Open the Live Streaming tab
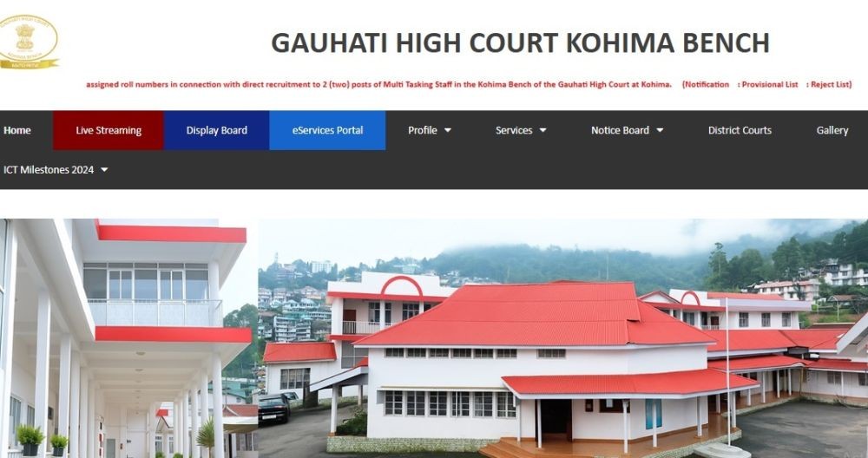The width and height of the screenshot is (868, 458). pos(108,130)
